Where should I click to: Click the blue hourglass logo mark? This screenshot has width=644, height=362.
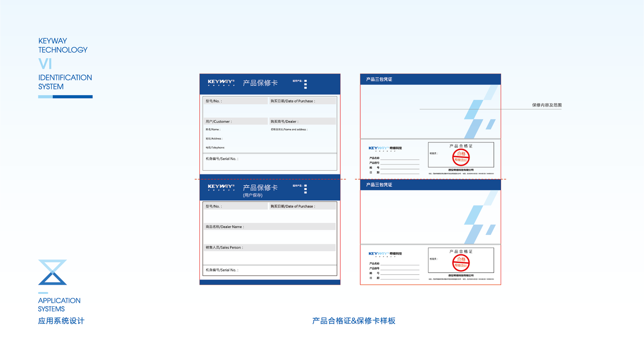click(52, 272)
